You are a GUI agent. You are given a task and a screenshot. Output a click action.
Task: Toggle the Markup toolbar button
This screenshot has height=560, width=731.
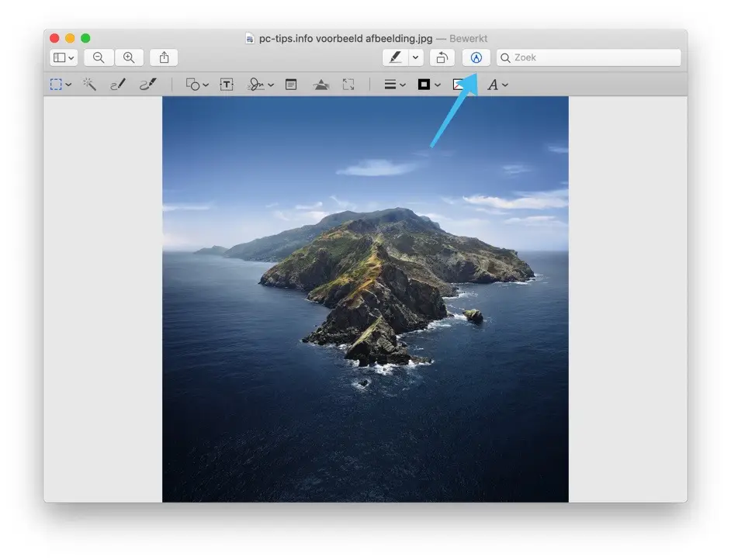point(476,57)
